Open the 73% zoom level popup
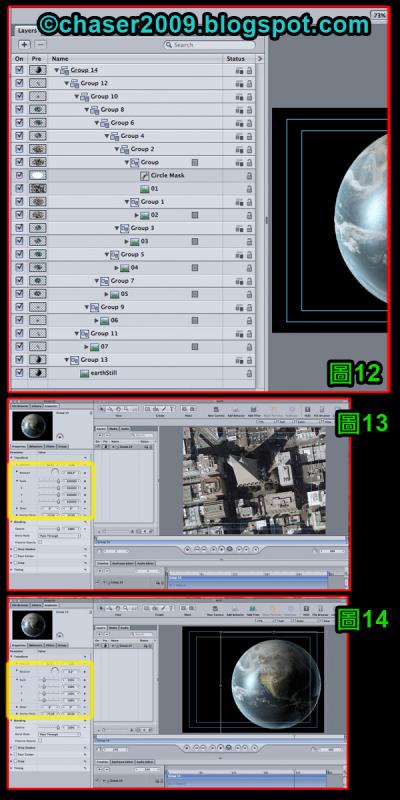This screenshot has height=800, width=400. click(x=380, y=15)
